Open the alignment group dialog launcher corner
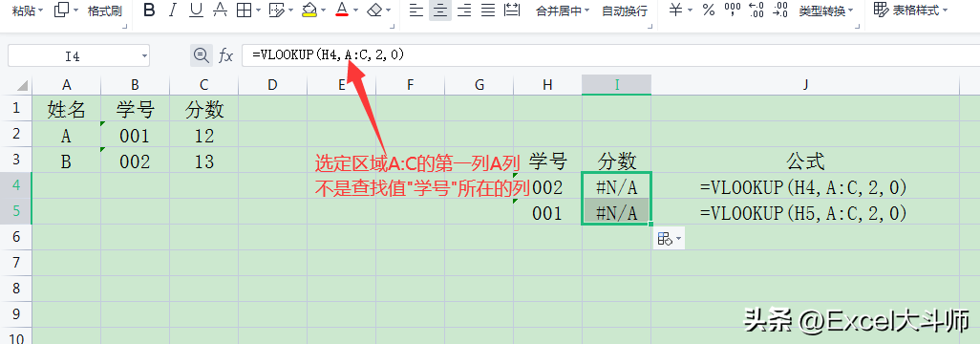The height and width of the screenshot is (344, 980). 651,26
